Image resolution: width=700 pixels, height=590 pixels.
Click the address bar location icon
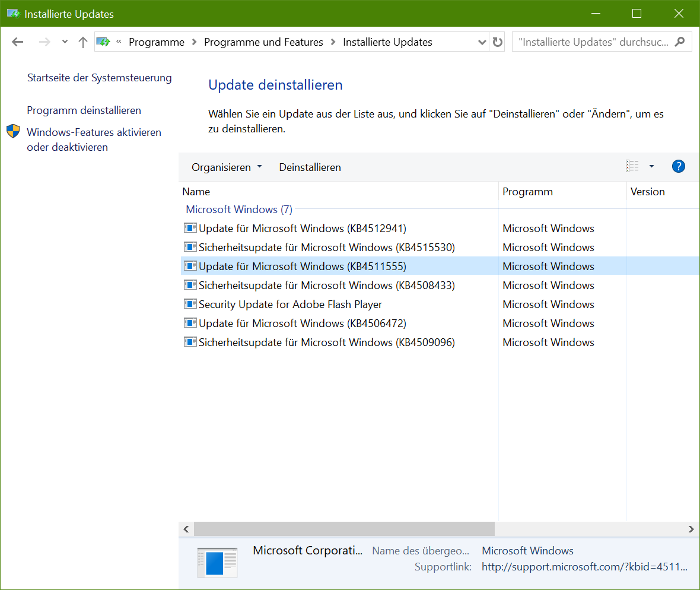(x=104, y=42)
